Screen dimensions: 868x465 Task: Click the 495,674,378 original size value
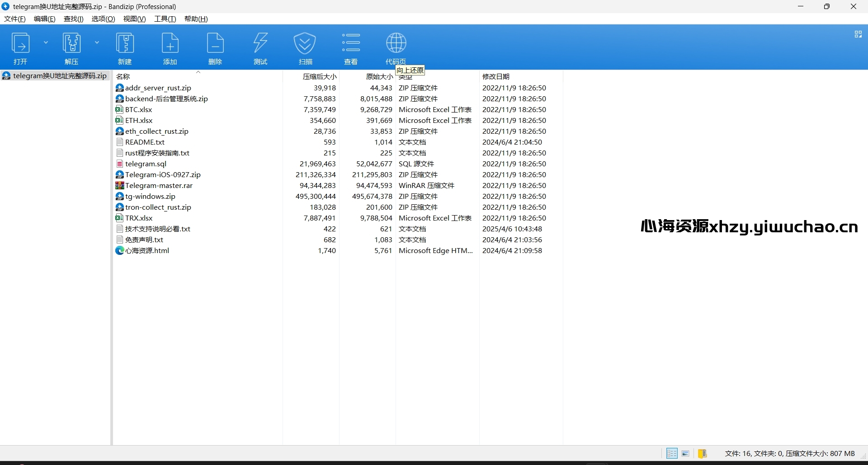372,196
